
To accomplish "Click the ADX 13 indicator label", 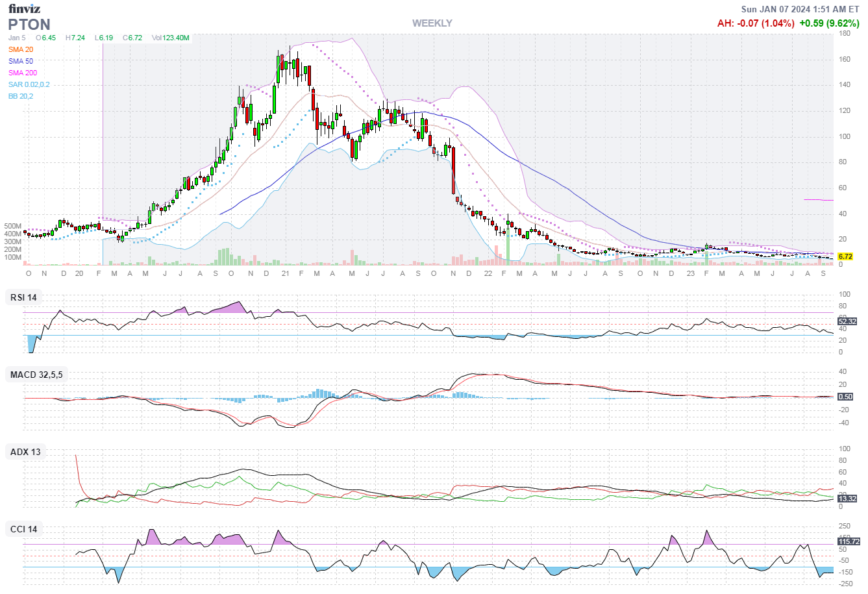I will point(25,452).
